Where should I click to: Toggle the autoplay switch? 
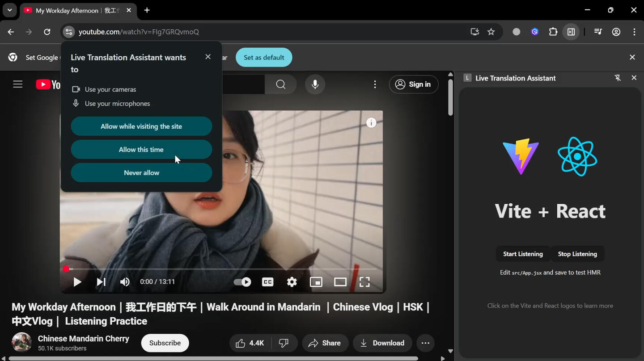[242, 282]
